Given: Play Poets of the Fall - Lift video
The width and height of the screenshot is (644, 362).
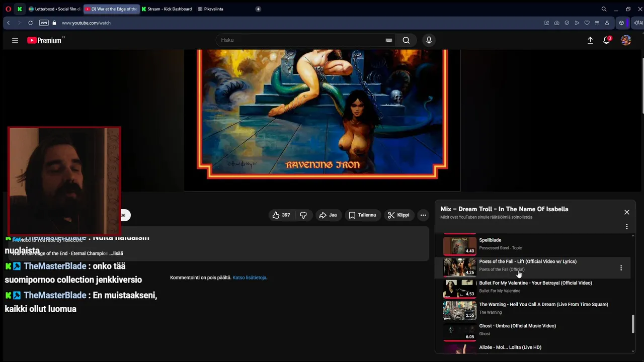Looking at the screenshot, I should (x=536, y=267).
